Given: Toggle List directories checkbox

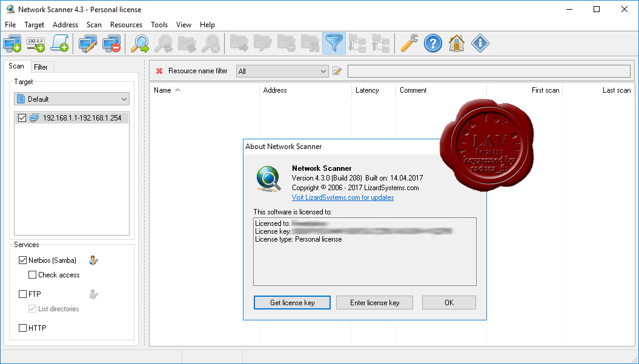Looking at the screenshot, I should [x=32, y=308].
